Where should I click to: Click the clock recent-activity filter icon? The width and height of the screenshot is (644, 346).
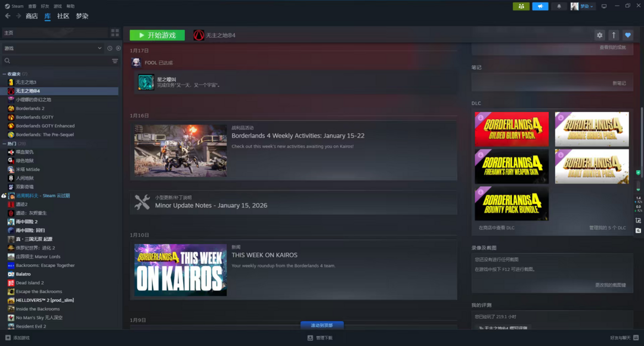coord(110,48)
